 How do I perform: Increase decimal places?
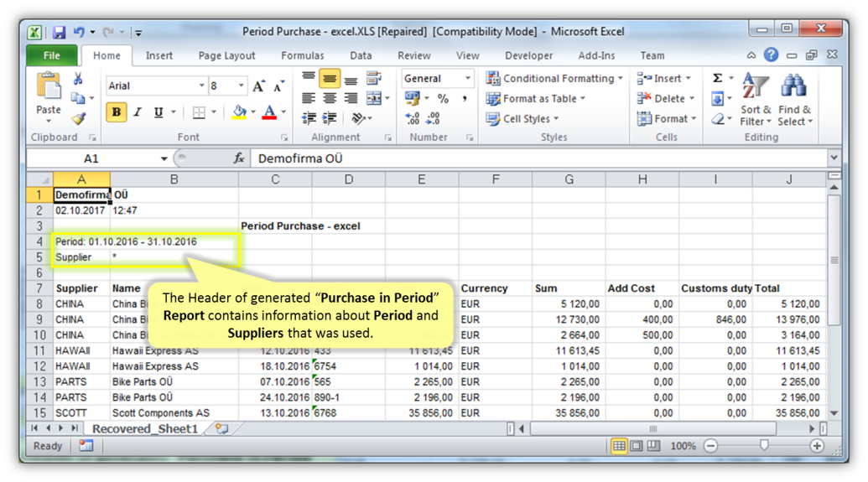(x=413, y=118)
